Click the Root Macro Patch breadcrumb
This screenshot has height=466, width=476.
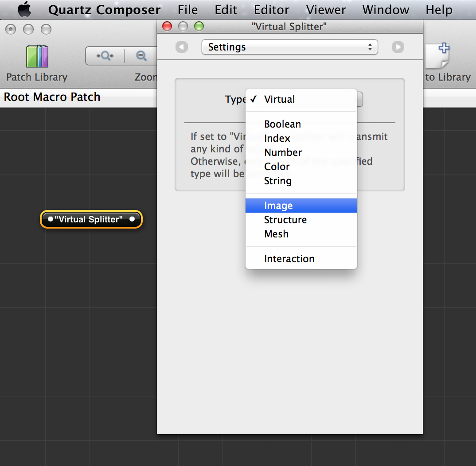[x=52, y=97]
